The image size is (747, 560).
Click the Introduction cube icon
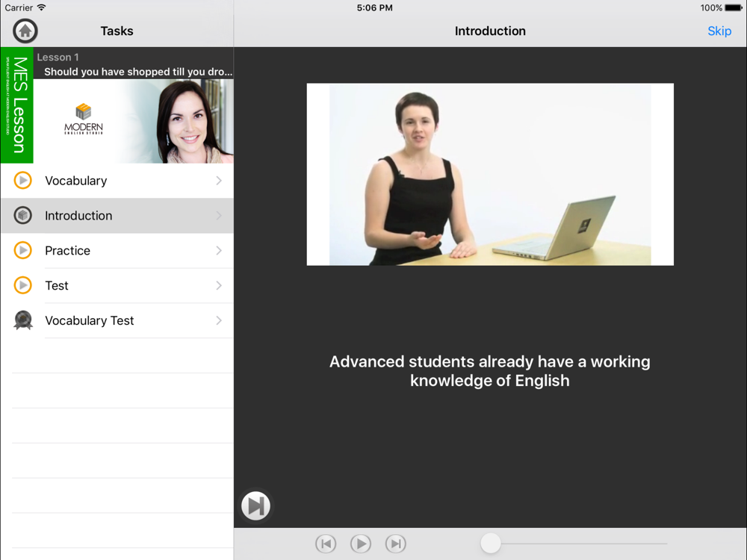tap(22, 215)
